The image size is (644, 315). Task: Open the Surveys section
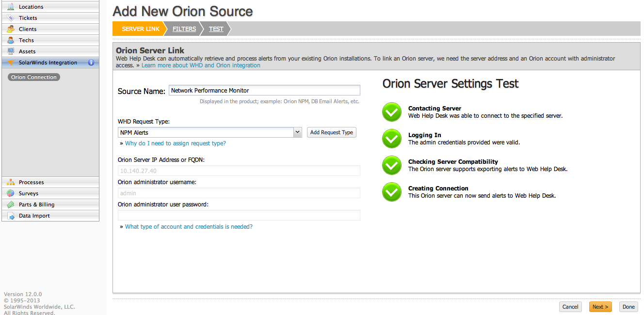tap(50, 193)
